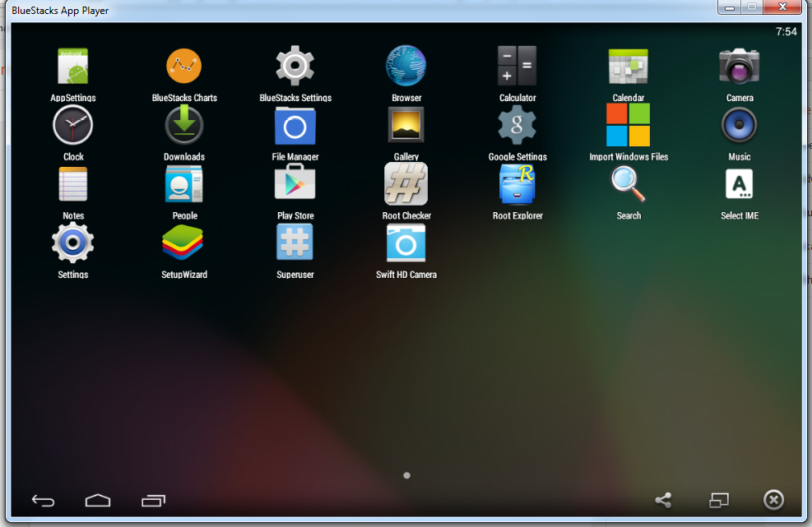
Task: Open the Music speaker icon
Action: click(739, 125)
